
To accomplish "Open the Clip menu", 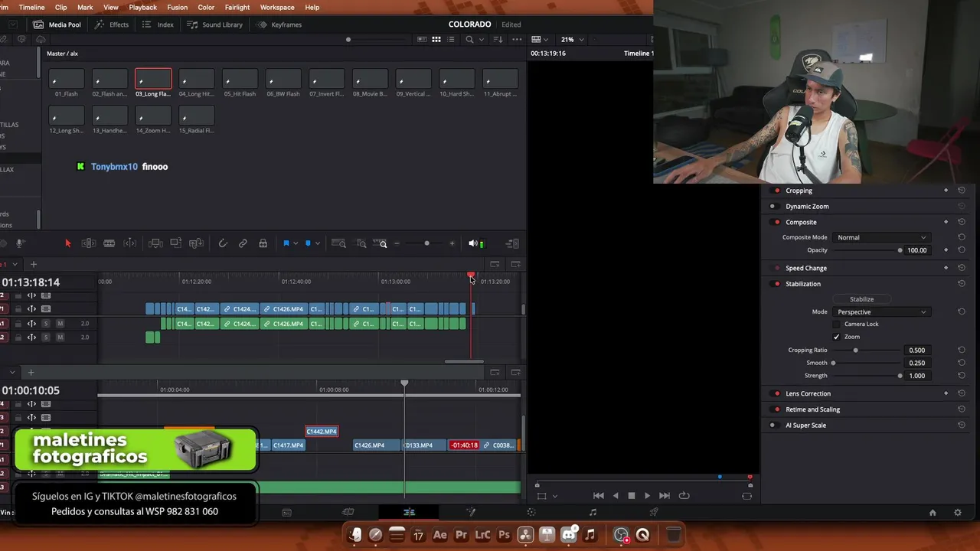I will 60,7.
